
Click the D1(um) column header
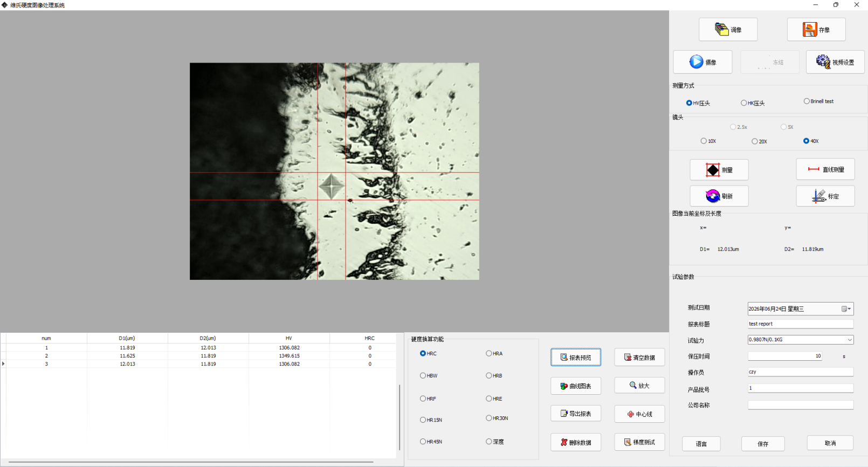[127, 338]
